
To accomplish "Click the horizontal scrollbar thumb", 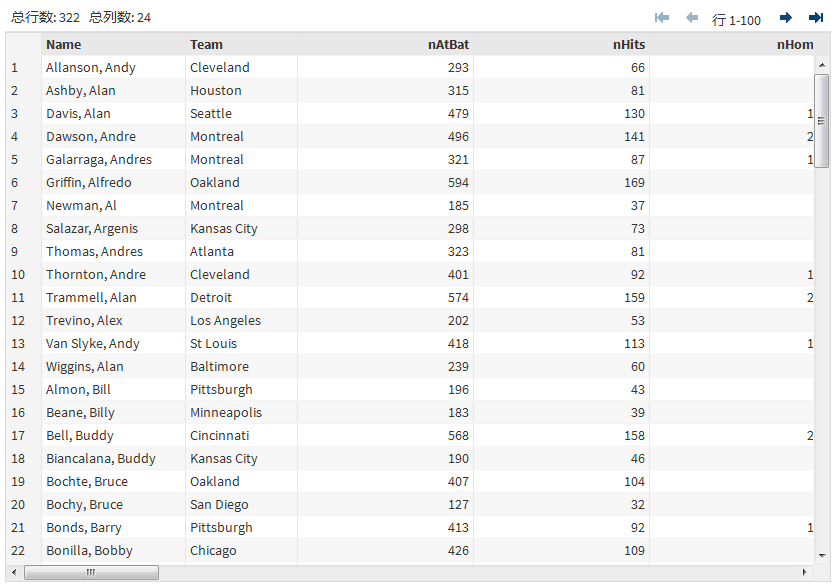I will 91,573.
